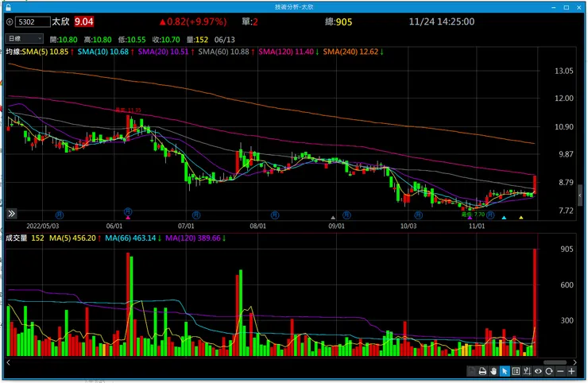Click the monthly marker near 10/03

(419, 215)
